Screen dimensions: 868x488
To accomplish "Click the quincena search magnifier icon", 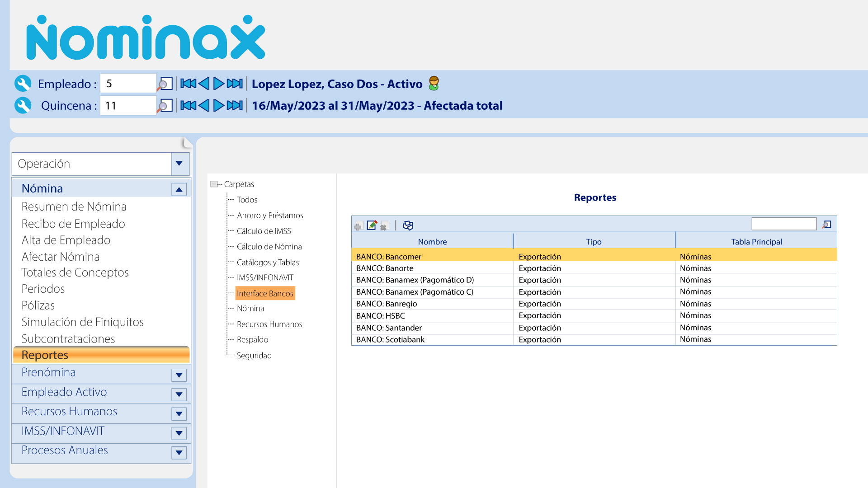I will click(x=165, y=105).
